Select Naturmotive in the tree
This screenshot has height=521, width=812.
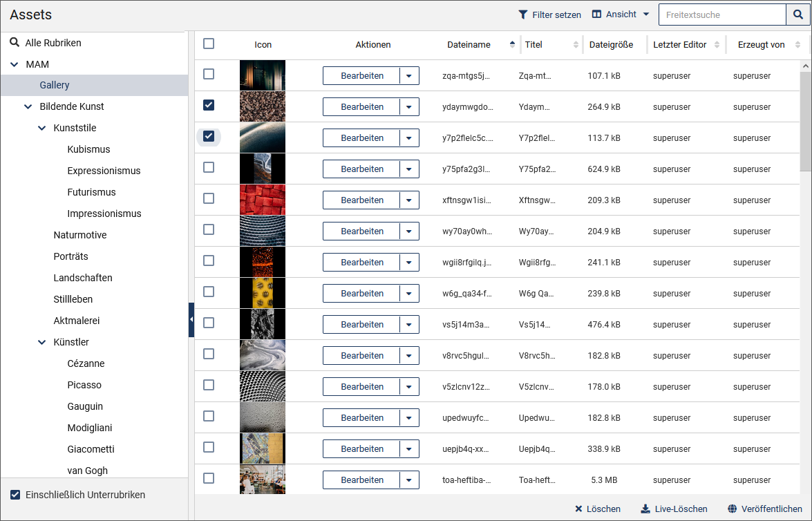79,235
